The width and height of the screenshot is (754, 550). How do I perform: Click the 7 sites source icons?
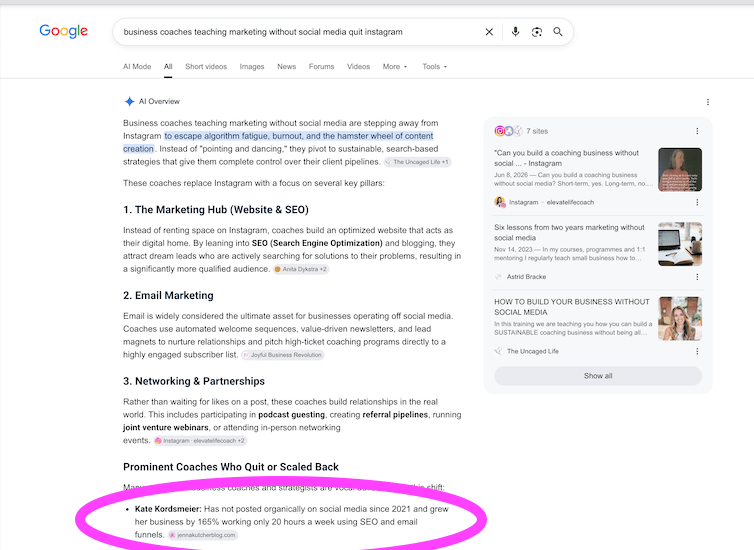click(x=508, y=131)
